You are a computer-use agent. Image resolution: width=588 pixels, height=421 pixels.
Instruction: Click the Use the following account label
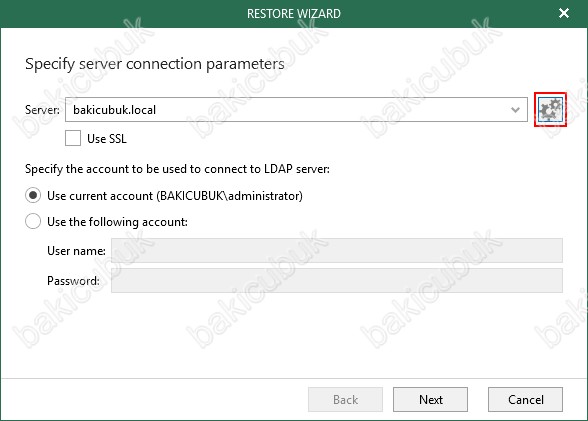coord(117,222)
